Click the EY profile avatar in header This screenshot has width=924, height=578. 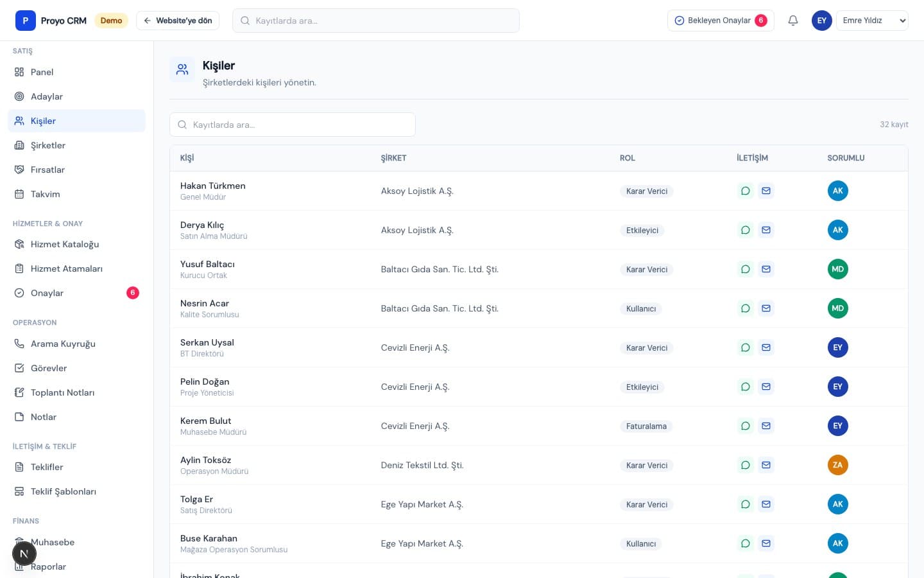821,21
